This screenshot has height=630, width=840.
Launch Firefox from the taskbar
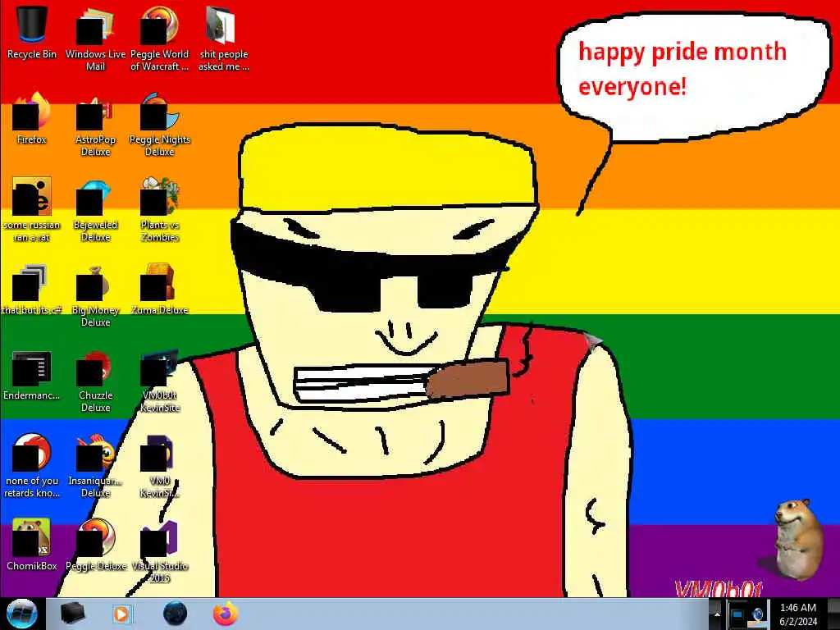226,614
